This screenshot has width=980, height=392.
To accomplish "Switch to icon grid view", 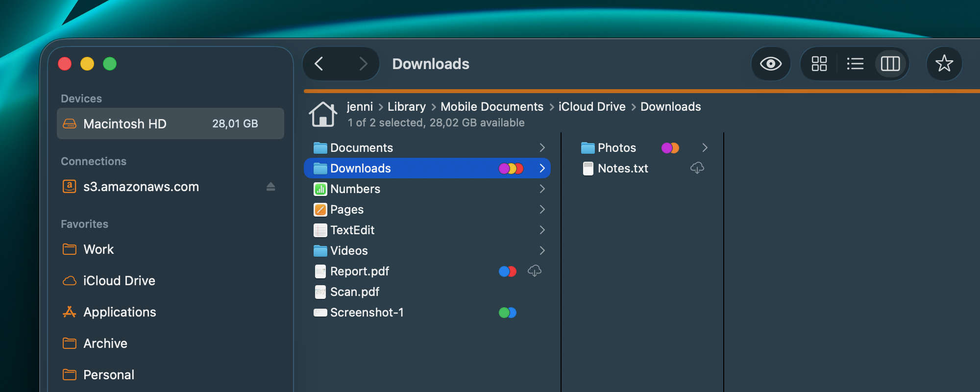I will pyautogui.click(x=819, y=64).
